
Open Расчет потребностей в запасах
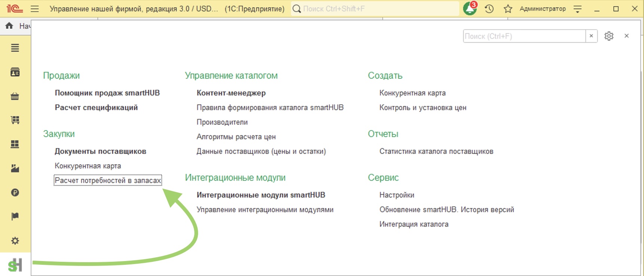108,180
